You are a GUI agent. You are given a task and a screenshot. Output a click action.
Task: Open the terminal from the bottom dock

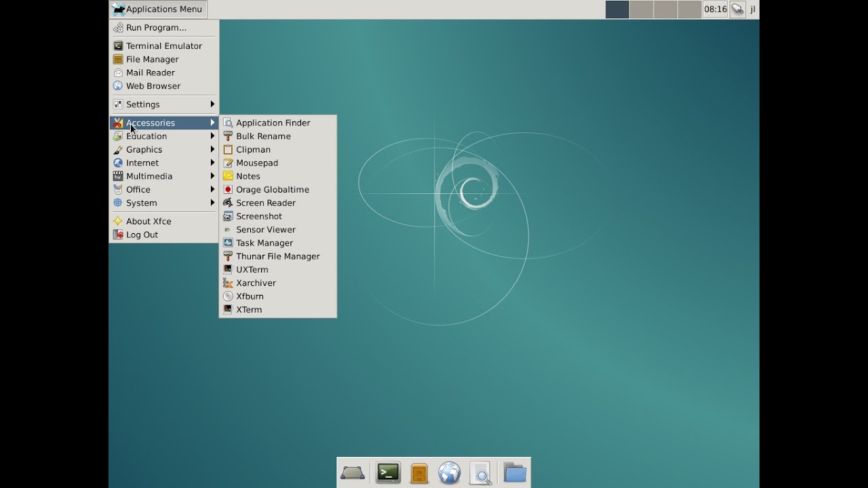pos(388,472)
